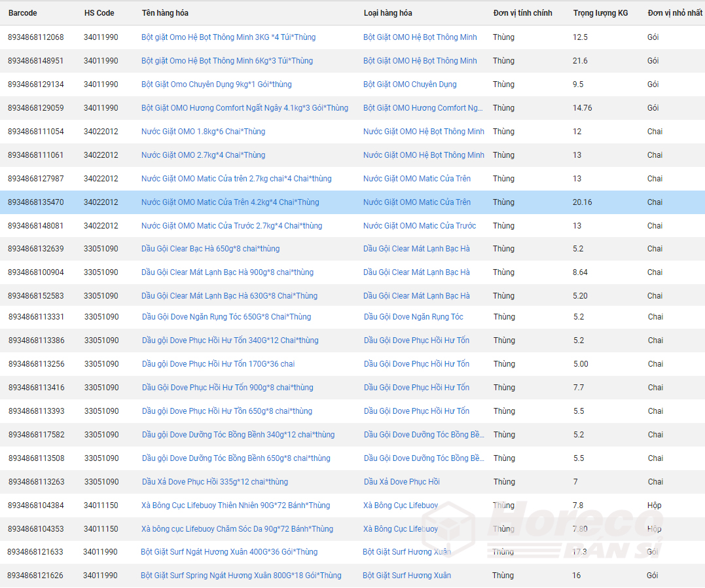Click weight value 8.64
This screenshot has height=588, width=705.
580,272
